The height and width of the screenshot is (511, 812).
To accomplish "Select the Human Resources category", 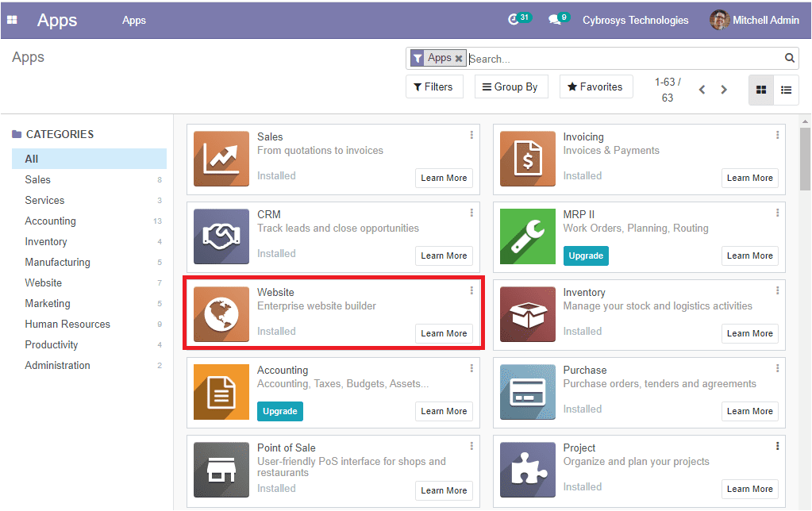I will click(89, 325).
